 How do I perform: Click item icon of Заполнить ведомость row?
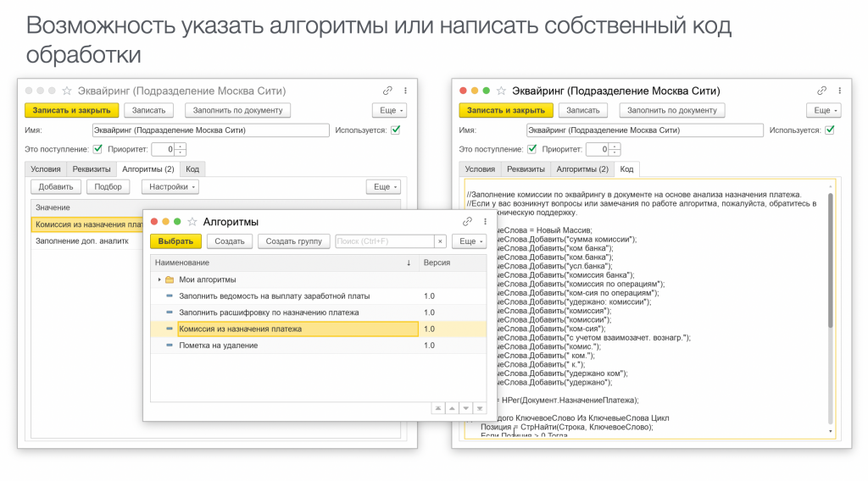tap(170, 296)
